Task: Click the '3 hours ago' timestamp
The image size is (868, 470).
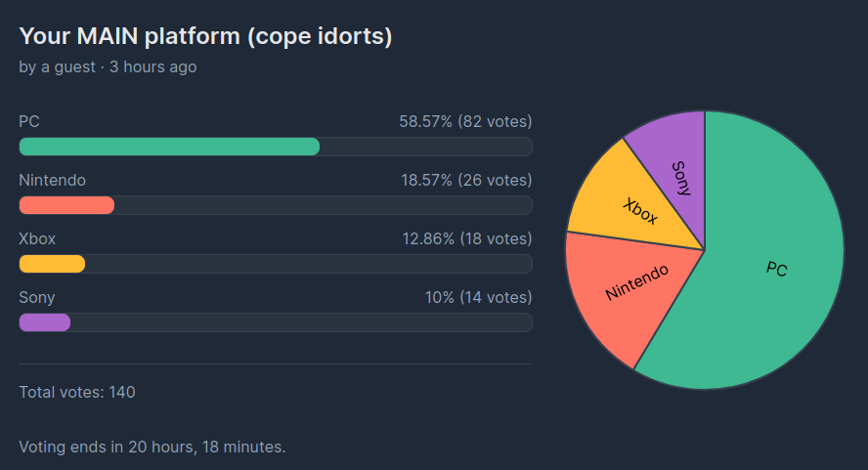Action: [x=152, y=67]
